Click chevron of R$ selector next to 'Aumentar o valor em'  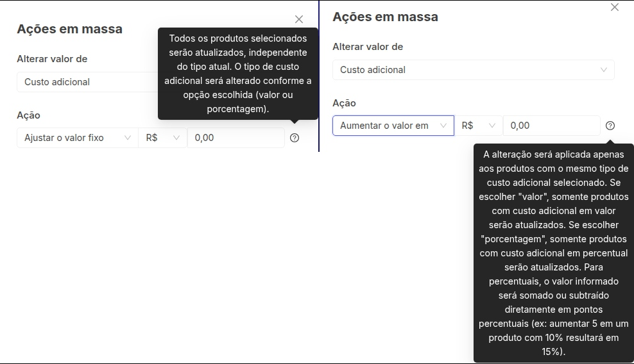click(492, 126)
